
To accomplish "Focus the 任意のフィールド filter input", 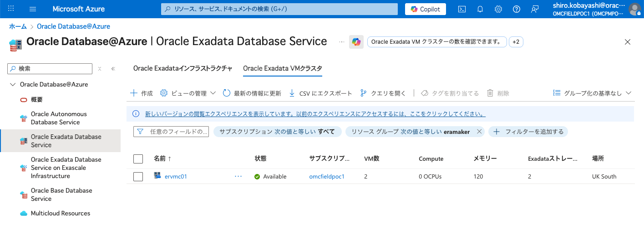I will point(171,132).
